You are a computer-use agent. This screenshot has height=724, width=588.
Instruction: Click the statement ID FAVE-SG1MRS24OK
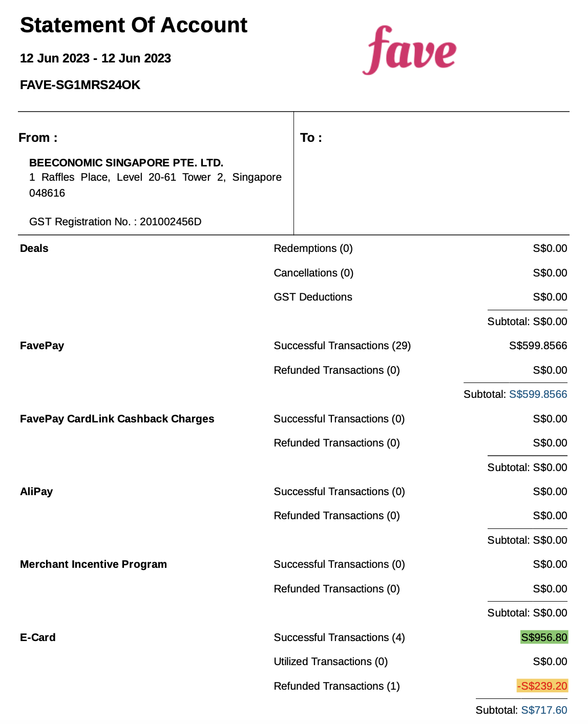[80, 85]
